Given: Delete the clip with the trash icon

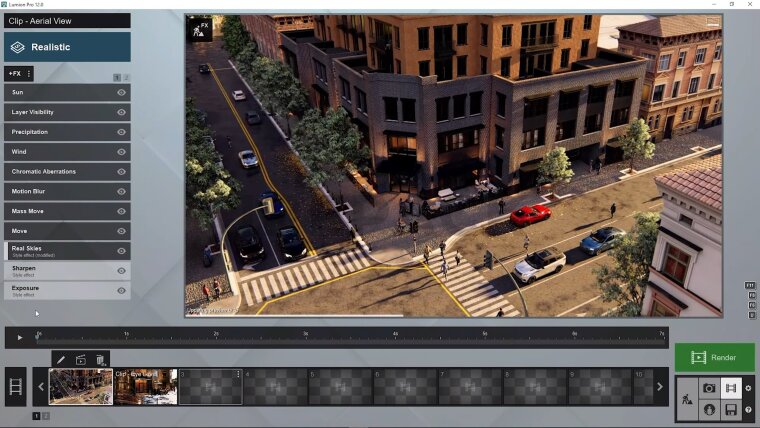Looking at the screenshot, I should pos(100,360).
